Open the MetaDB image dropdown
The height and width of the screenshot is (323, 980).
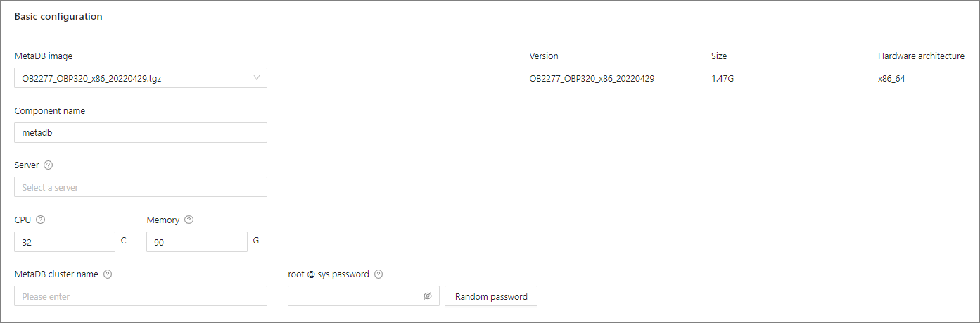click(x=134, y=78)
